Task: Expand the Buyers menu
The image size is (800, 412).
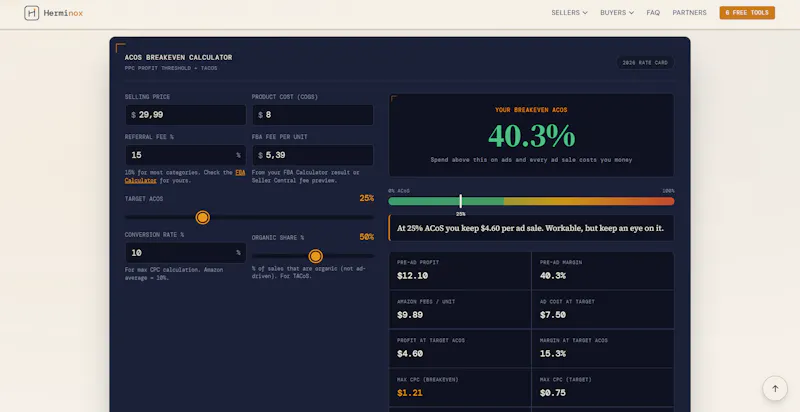Action: click(x=617, y=13)
